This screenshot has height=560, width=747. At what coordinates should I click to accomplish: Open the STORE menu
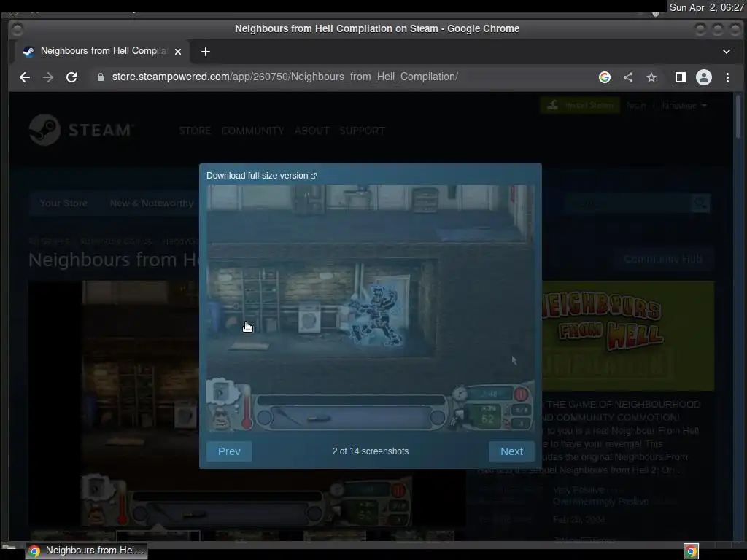pos(195,131)
